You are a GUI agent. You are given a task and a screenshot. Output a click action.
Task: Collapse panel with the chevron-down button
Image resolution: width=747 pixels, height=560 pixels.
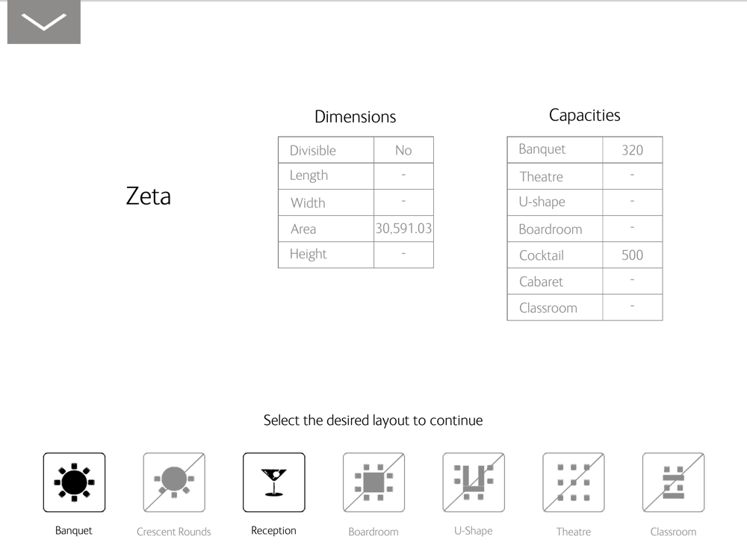44,22
